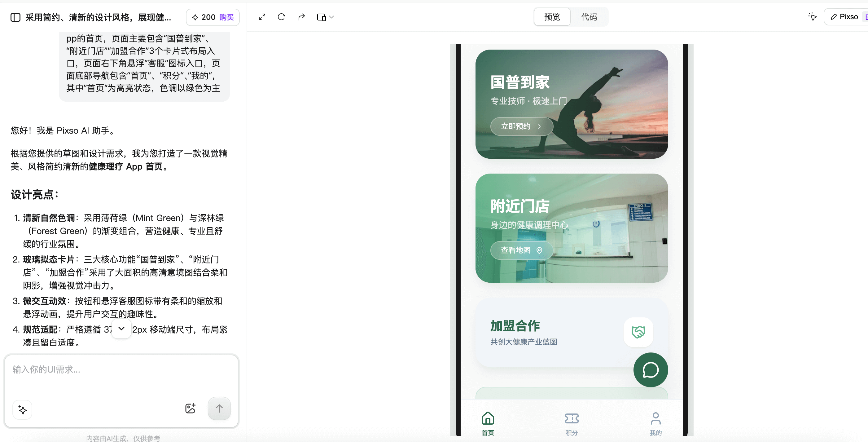
Task: Click the green floating customer service icon
Action: 650,370
